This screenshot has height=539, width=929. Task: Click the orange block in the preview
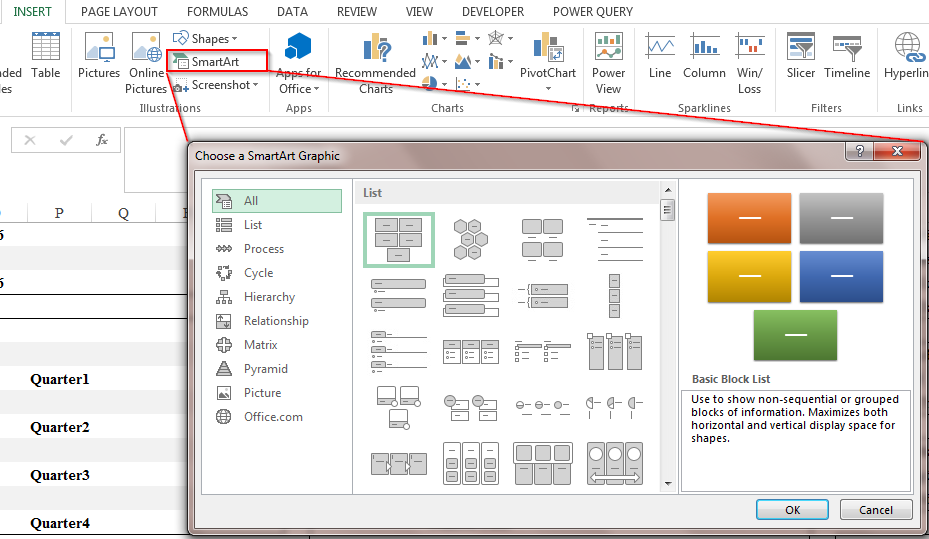click(x=749, y=218)
